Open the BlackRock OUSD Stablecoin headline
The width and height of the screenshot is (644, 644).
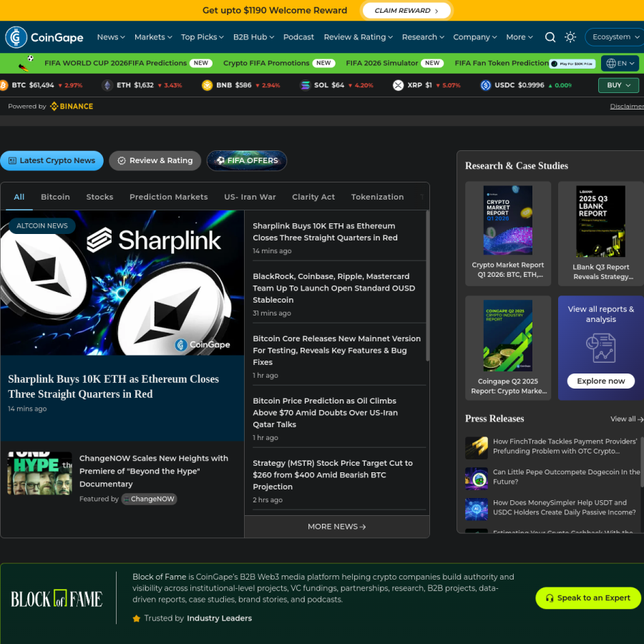(334, 288)
